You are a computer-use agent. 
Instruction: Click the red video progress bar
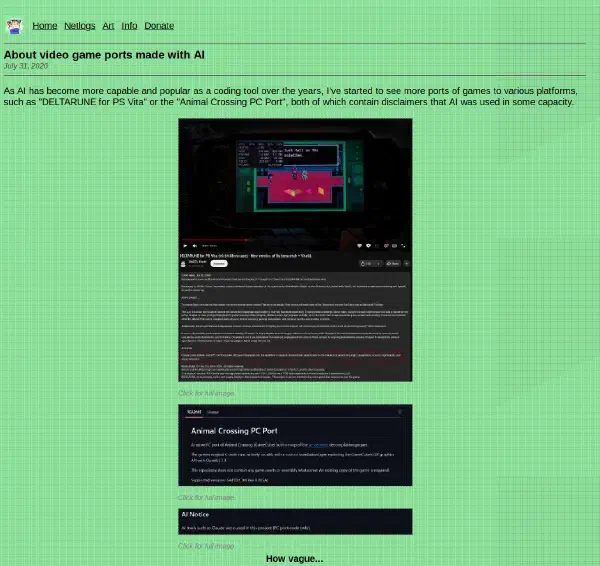(x=215, y=240)
